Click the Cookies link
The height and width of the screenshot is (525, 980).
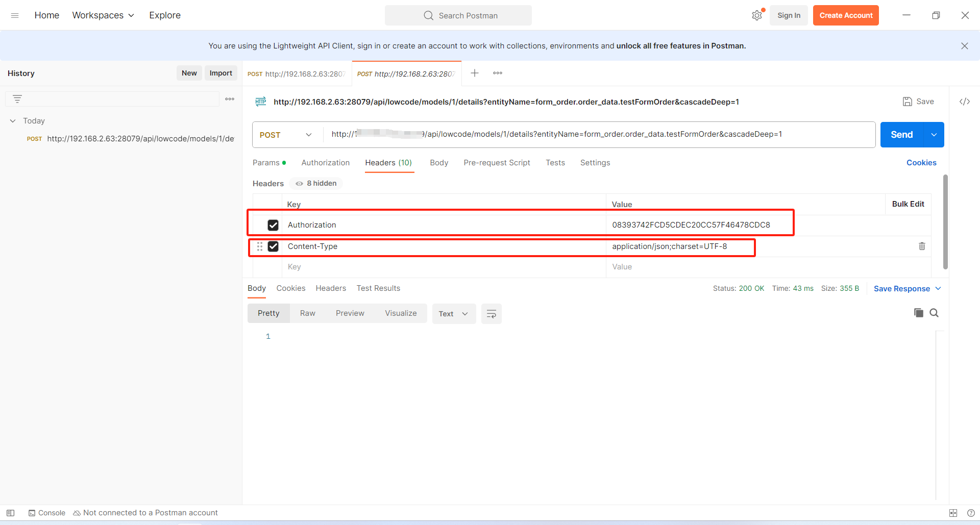click(x=921, y=163)
